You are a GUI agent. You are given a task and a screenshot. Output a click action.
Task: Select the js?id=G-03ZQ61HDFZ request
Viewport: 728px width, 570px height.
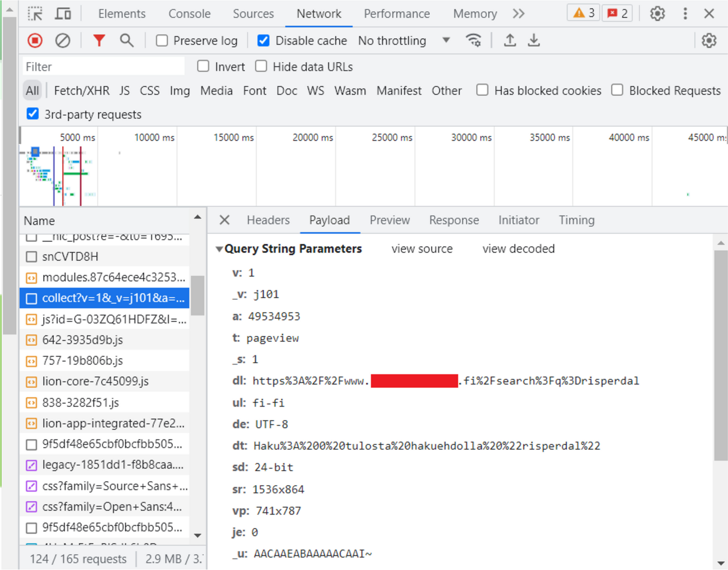[x=104, y=319]
